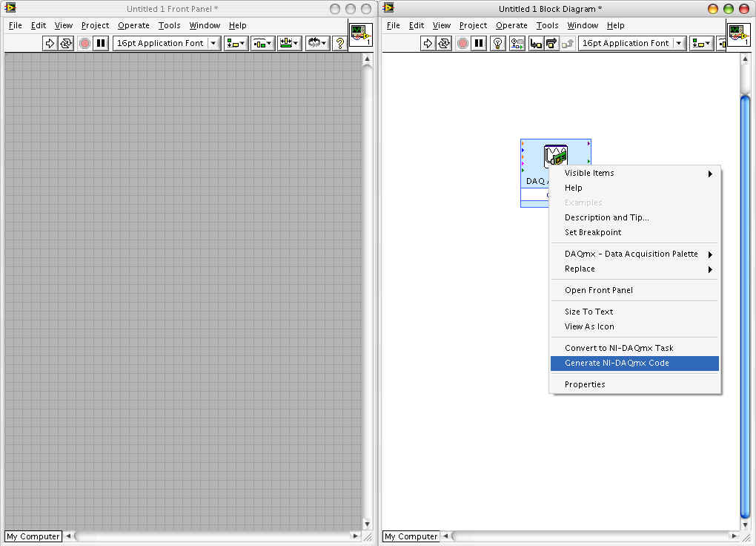Select Set Breakpoint in context menu
756x546 pixels.
[634, 232]
